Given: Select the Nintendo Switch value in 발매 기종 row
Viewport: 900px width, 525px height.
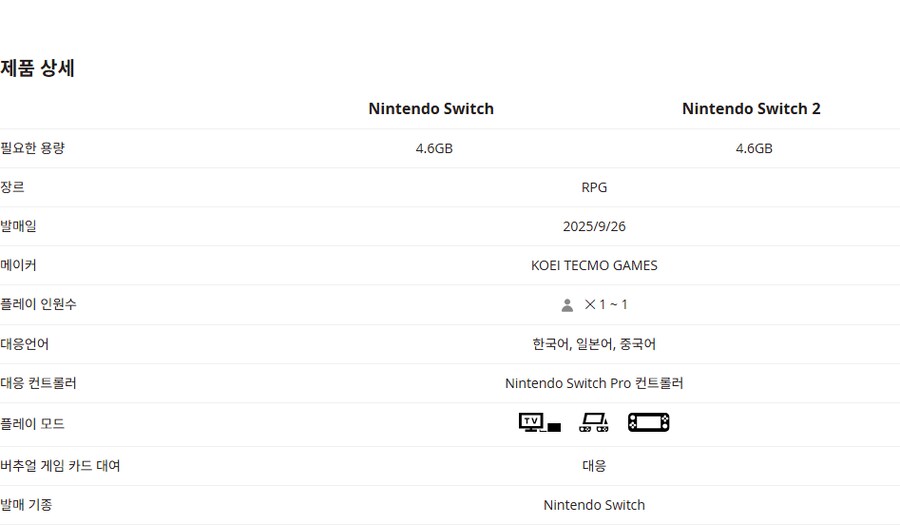Looking at the screenshot, I should click(594, 505).
